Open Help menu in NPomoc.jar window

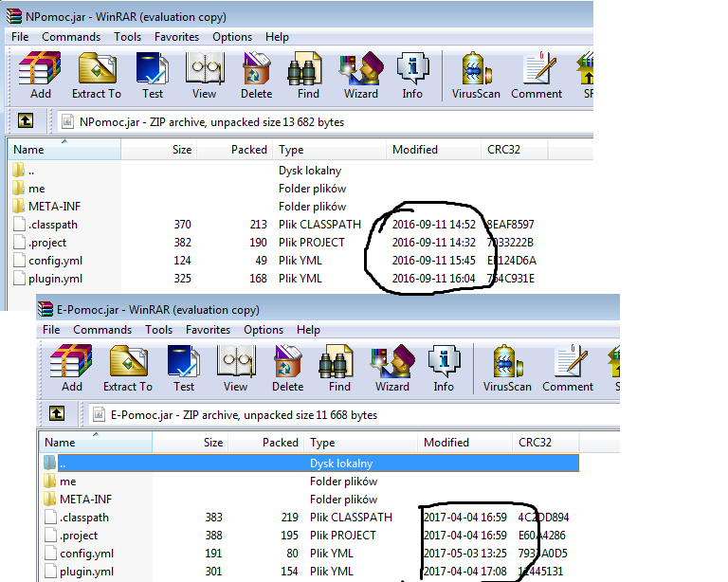277,37
